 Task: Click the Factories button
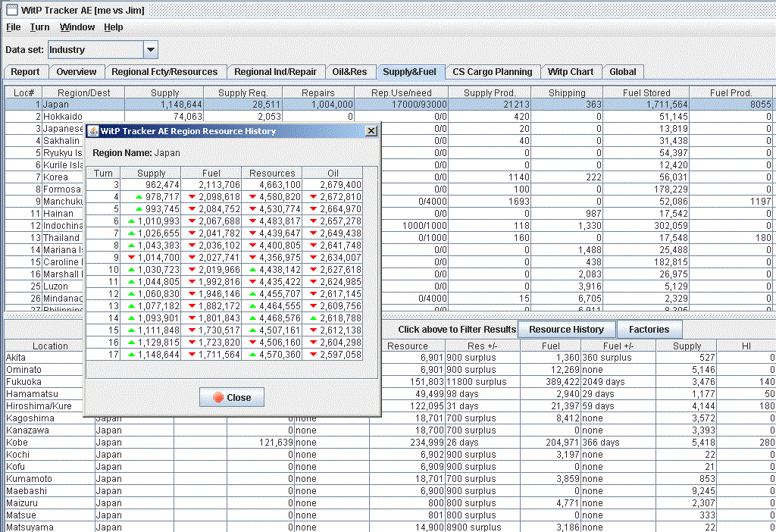(x=649, y=330)
